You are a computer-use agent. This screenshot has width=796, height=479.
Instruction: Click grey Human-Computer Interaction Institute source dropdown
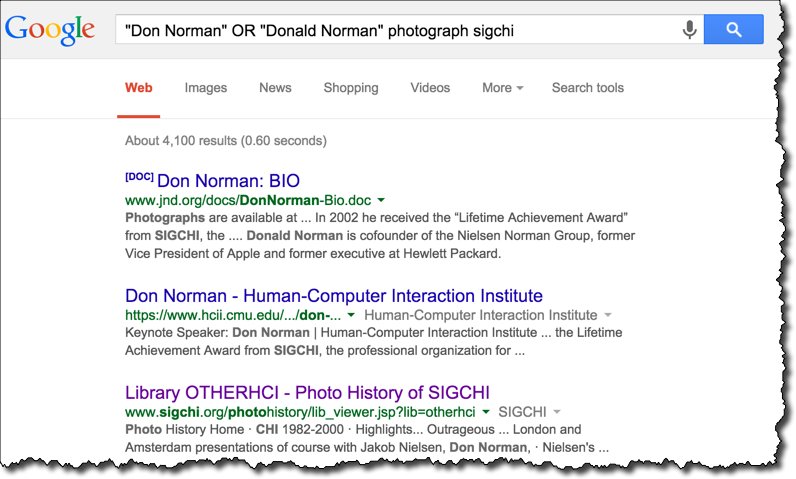pos(487,316)
